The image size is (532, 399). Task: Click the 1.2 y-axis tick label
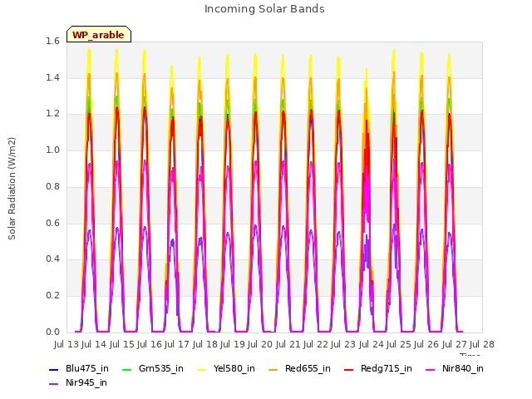[x=52, y=114]
